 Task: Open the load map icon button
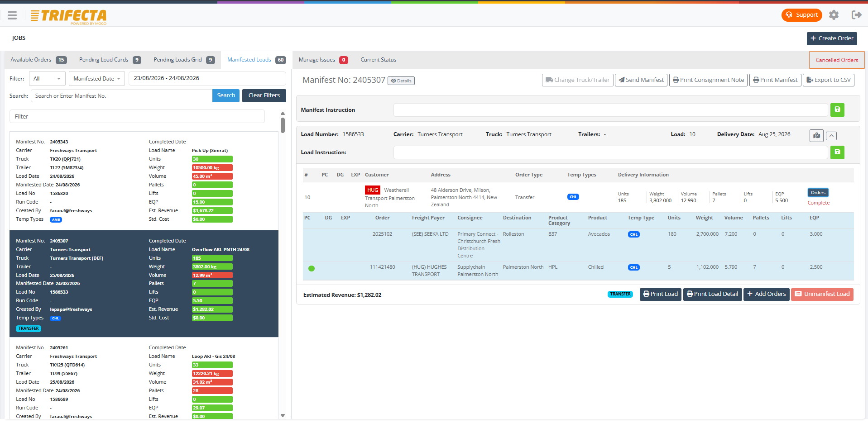(816, 135)
